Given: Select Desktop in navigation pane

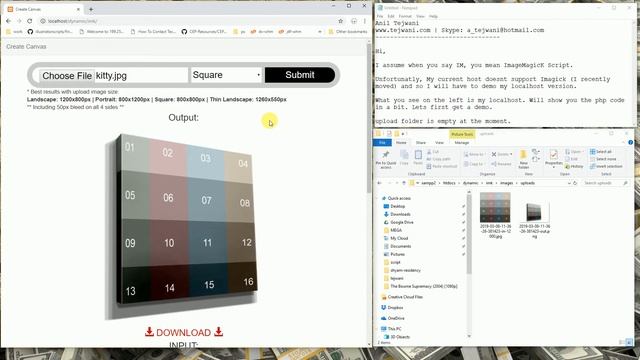Looking at the screenshot, I should click(x=397, y=206).
